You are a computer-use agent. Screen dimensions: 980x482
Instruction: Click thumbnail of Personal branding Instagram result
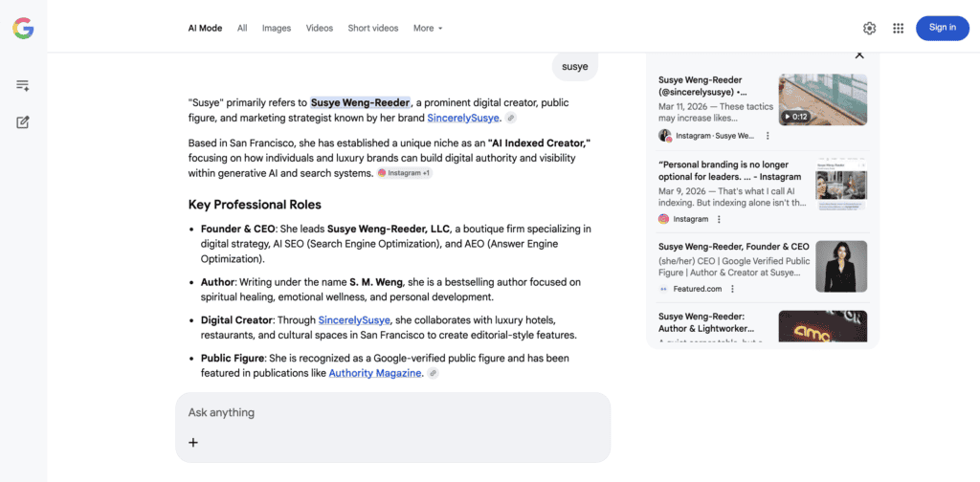(841, 185)
